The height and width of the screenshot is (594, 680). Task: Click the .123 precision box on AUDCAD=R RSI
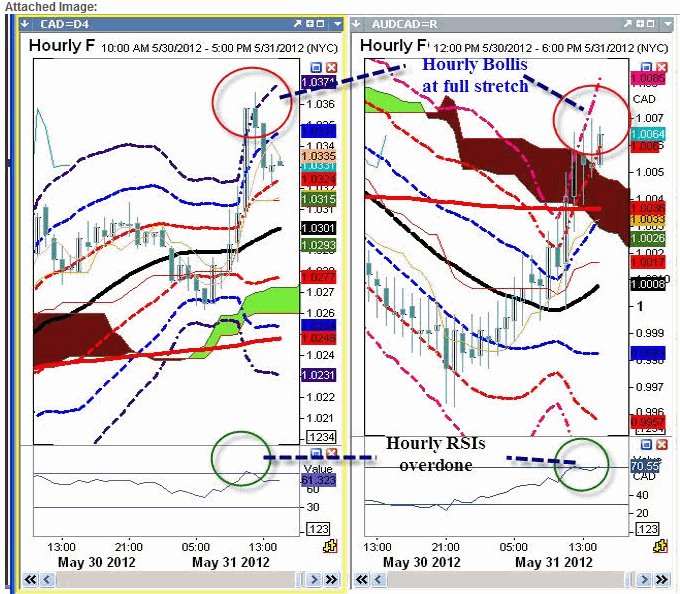tap(647, 529)
